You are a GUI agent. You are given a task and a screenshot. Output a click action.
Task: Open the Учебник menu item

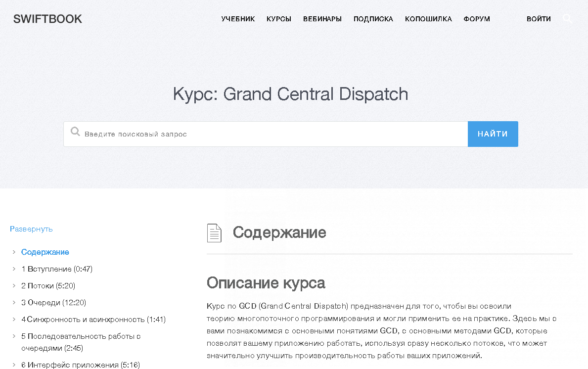238,19
